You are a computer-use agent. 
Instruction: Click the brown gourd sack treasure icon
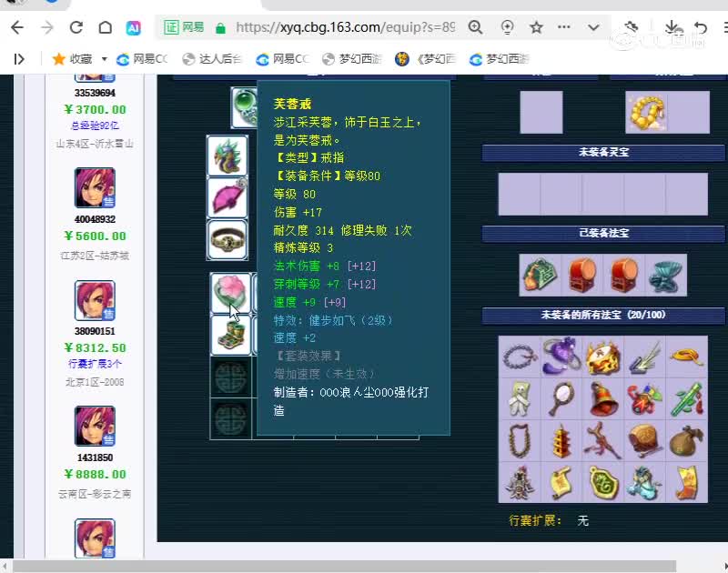coord(686,440)
